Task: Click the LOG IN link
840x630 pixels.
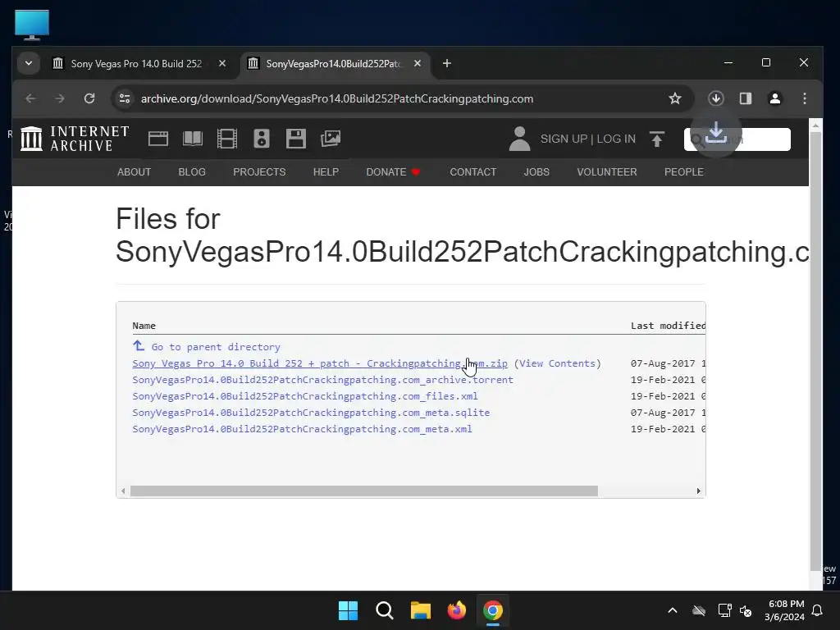Action: coord(616,139)
